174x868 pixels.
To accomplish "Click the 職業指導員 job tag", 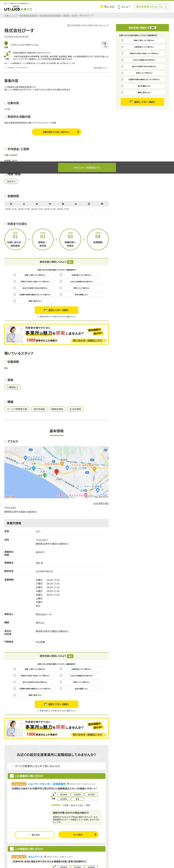I will point(57,409).
